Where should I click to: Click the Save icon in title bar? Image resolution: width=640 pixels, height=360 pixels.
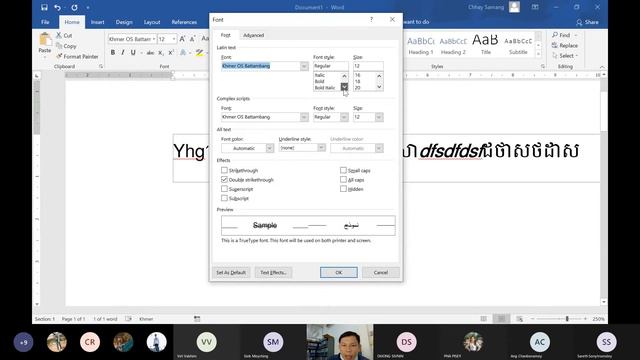44,7
